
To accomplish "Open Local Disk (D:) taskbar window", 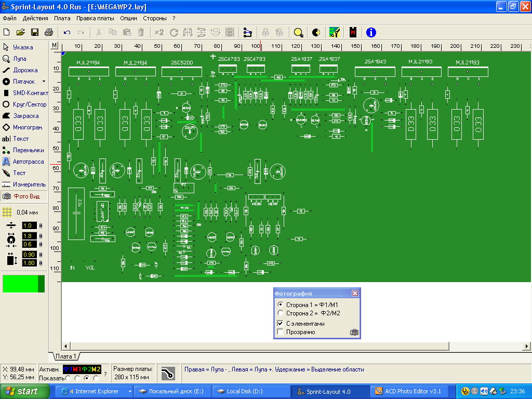I will pos(251,392).
